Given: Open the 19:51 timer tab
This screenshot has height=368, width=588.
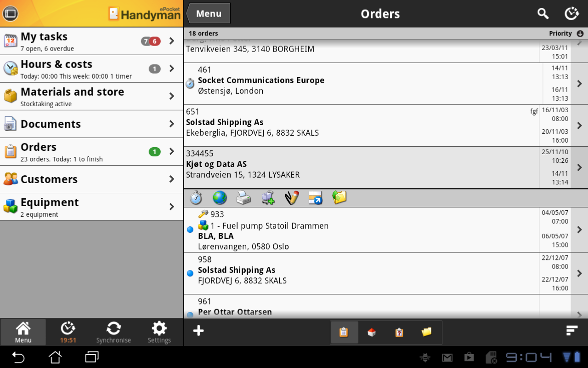Looking at the screenshot, I should pos(68,332).
